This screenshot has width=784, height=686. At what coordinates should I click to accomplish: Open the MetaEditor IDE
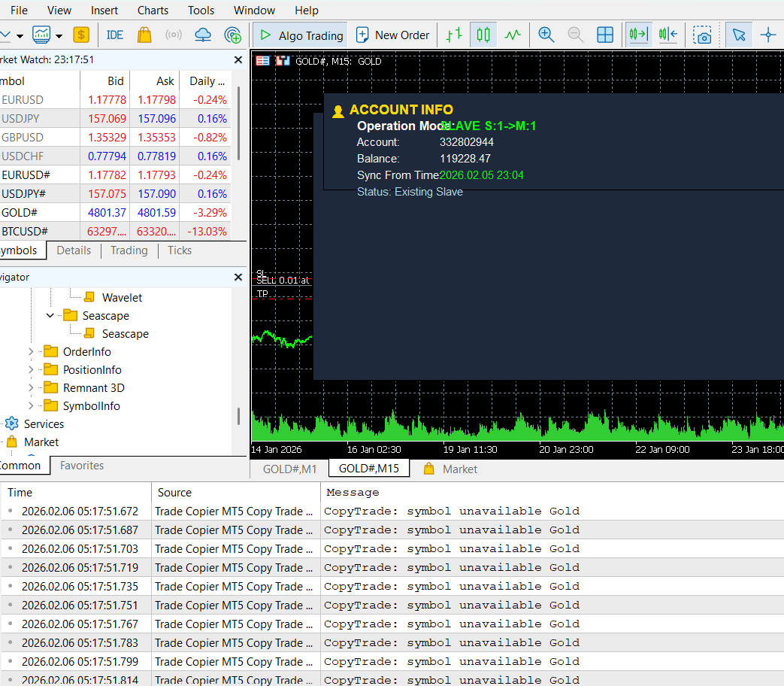[115, 35]
